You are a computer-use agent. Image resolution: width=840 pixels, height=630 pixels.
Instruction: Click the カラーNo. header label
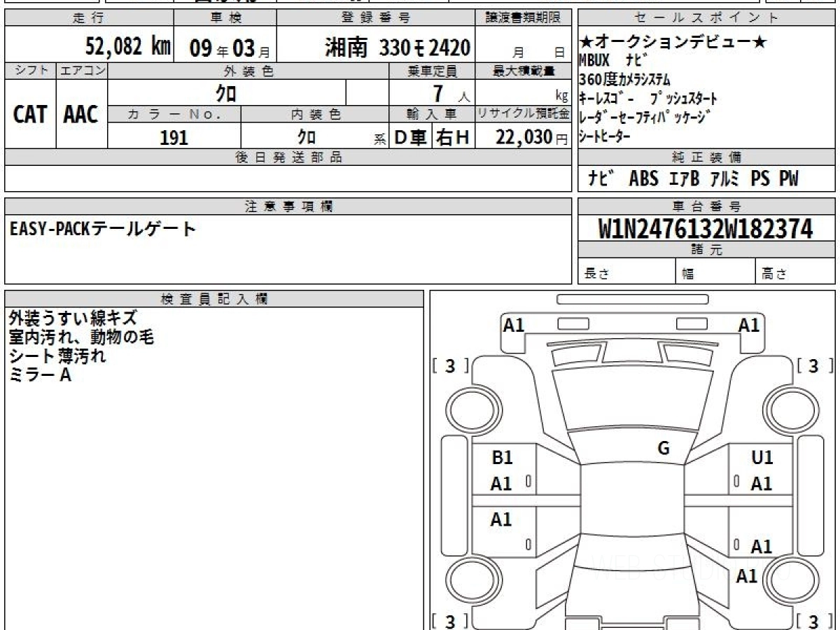(174, 114)
